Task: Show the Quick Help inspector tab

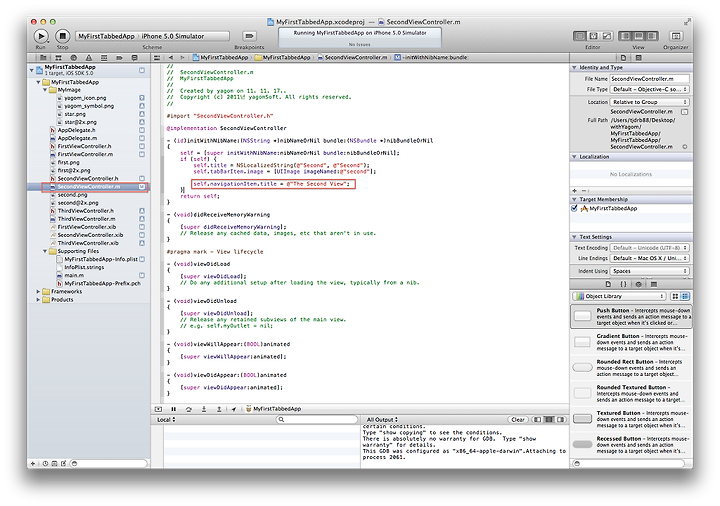Action: click(639, 58)
